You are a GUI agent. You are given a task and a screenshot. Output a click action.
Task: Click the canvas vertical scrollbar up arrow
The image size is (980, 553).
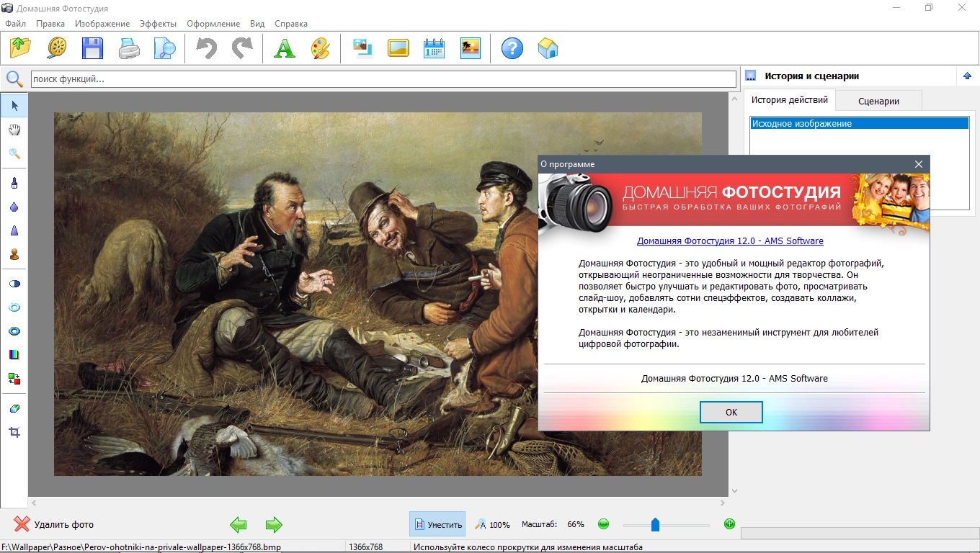pyautogui.click(x=734, y=98)
